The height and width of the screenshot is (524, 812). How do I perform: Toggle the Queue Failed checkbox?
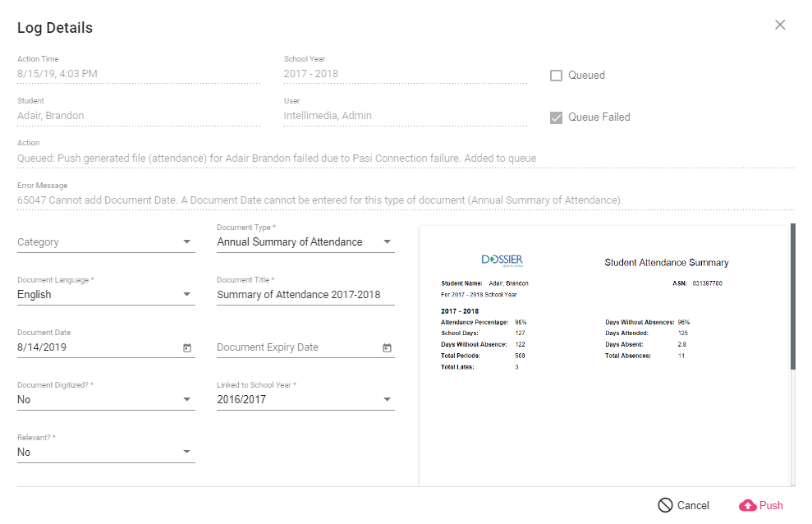point(556,117)
